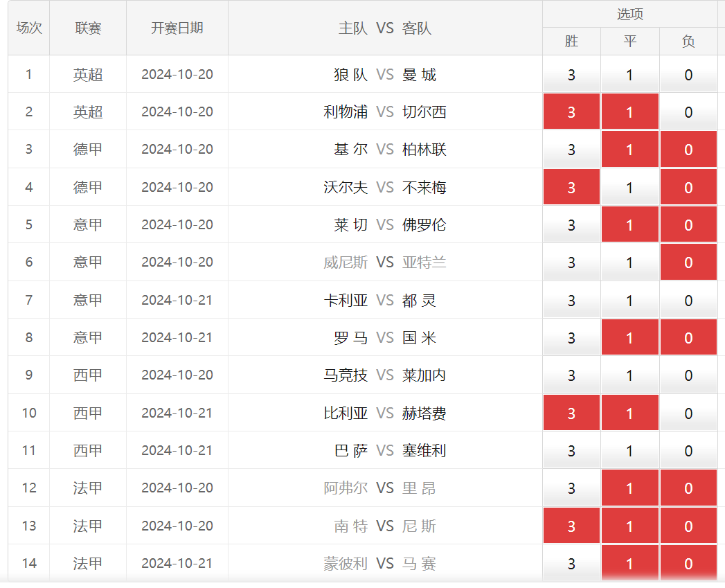Select loss (0) for 利物浦 vs 切尔西
This screenshot has height=588, width=725.
point(688,112)
